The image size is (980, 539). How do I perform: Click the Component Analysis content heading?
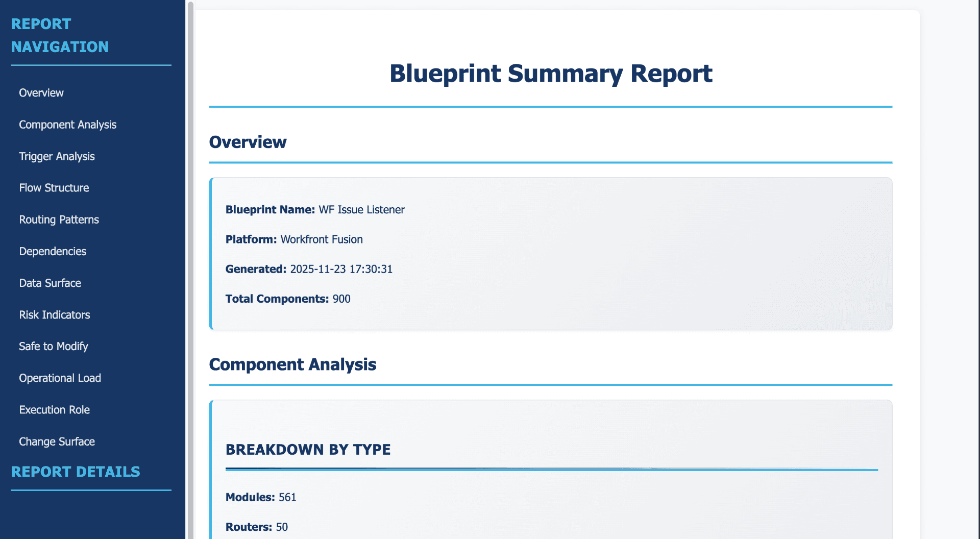292,364
